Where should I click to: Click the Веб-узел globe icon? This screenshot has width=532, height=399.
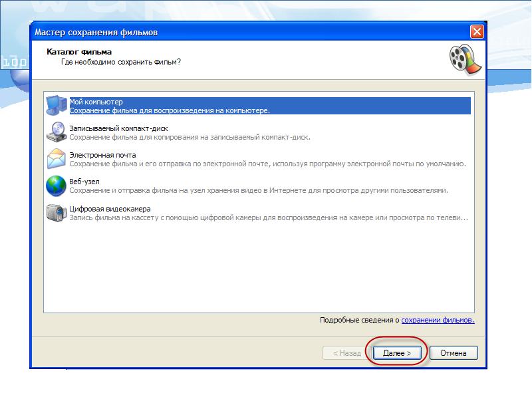tap(57, 186)
